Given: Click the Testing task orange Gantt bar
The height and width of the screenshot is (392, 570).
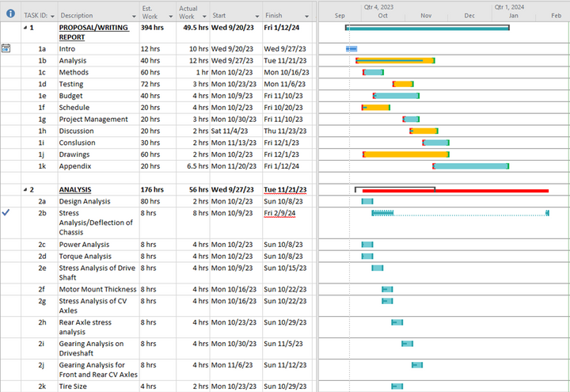Looking at the screenshot, I should [x=403, y=84].
